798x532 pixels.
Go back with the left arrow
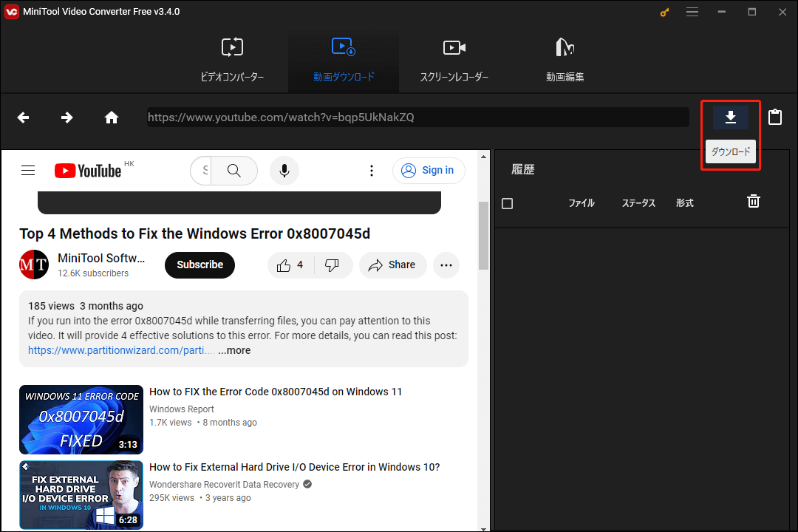(23, 117)
